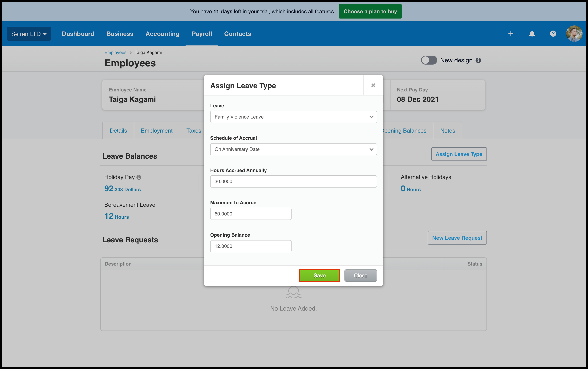Viewport: 588px width, 369px height.
Task: Open the Employment tab
Action: 156,131
